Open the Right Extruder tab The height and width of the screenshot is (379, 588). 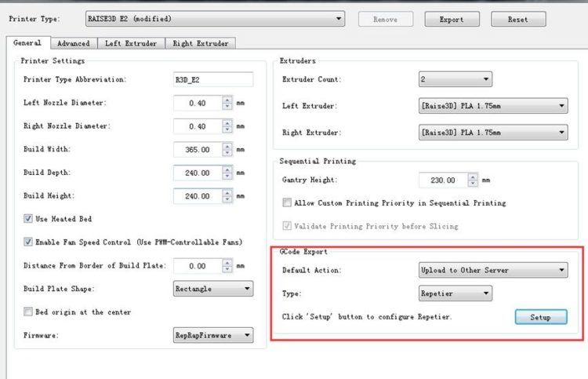point(200,43)
